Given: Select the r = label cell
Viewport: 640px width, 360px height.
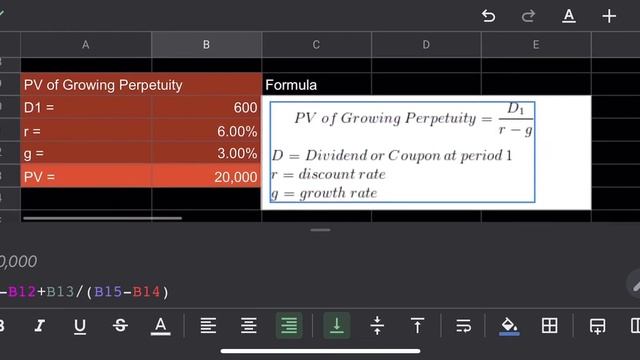Looking at the screenshot, I should pos(86,131).
